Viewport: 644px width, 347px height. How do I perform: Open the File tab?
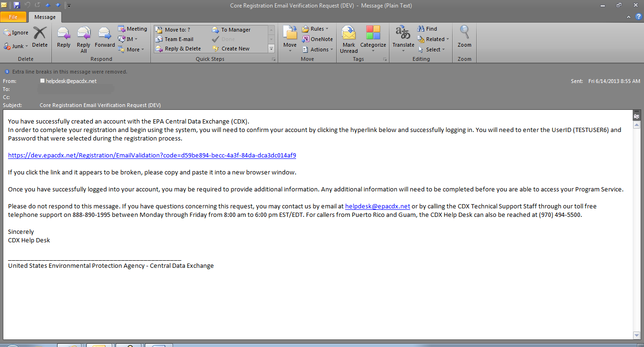13,17
